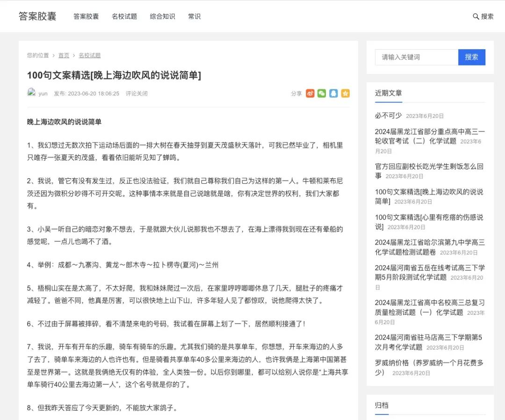The width and height of the screenshot is (505, 420).
Task: Go to 首页 via the breadcrumb
Action: pyautogui.click(x=64, y=55)
